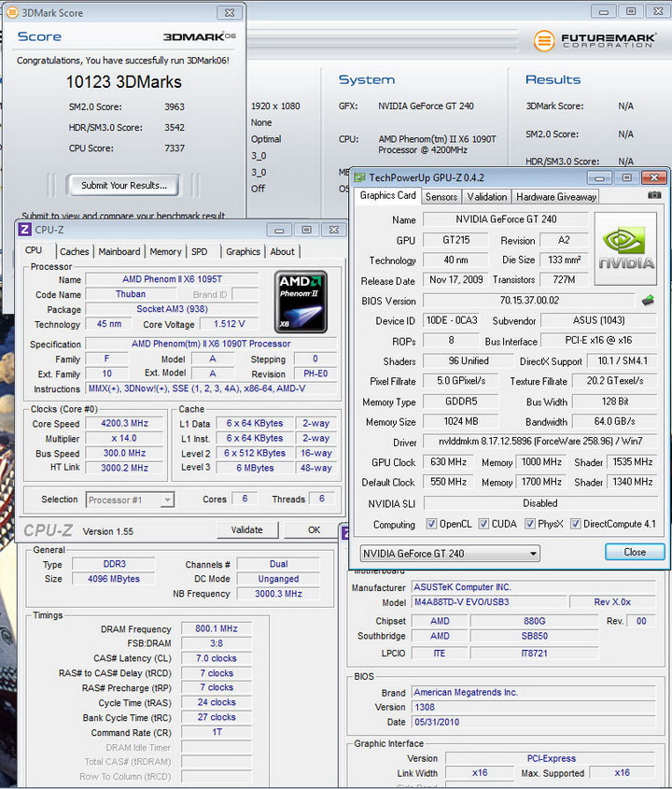The width and height of the screenshot is (672, 789).
Task: Click the BIOS Version field 70.15.37.00.02
Action: [x=529, y=301]
